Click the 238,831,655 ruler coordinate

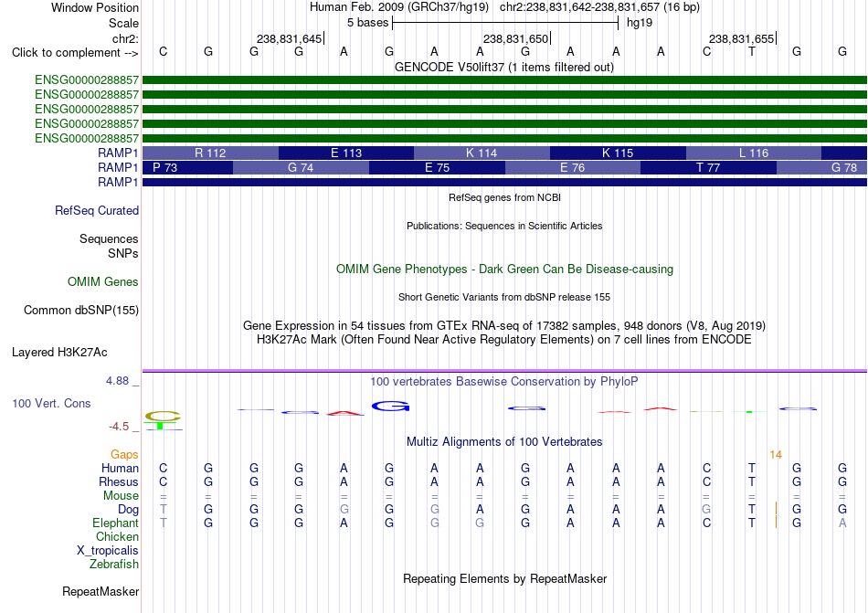[741, 38]
